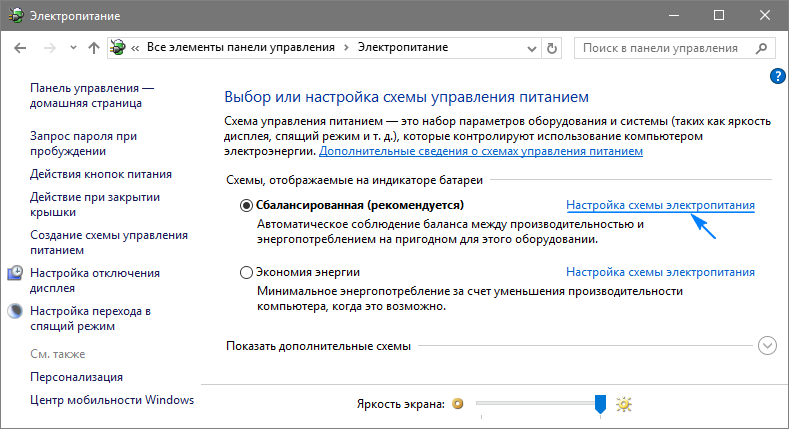This screenshot has width=789, height=429.
Task: Click the high brightness sun icon
Action: pyautogui.click(x=625, y=404)
